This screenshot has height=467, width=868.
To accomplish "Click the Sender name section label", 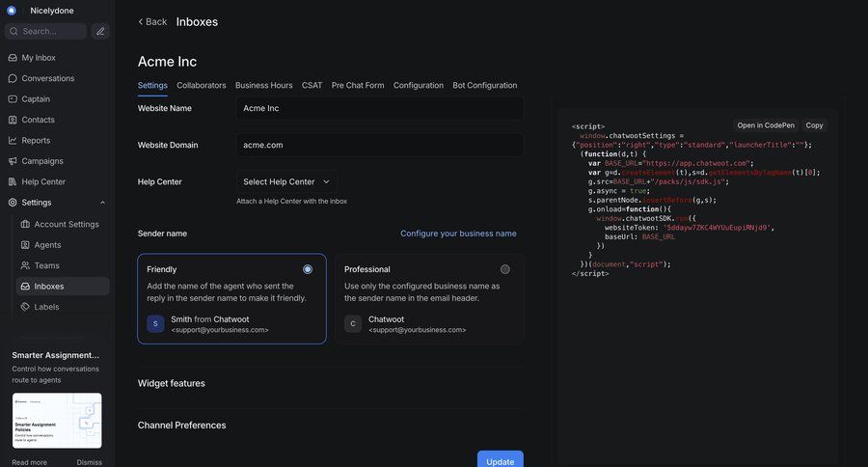I will coord(162,233).
